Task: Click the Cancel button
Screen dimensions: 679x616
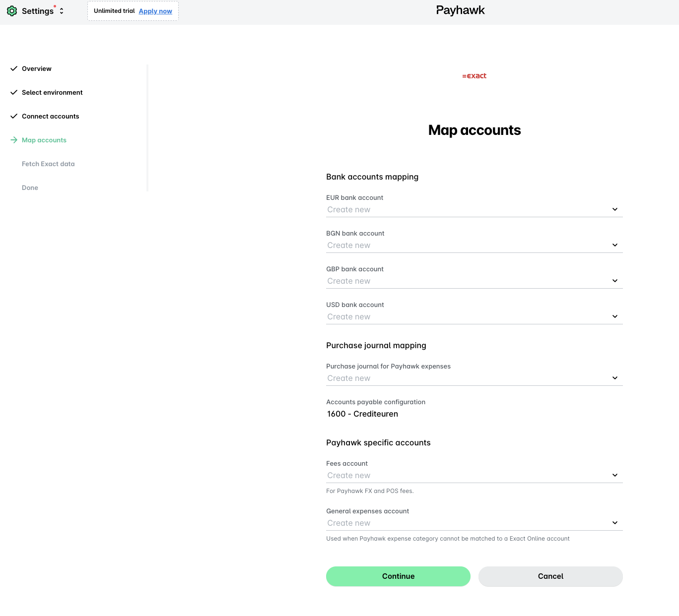Action: coord(550,576)
